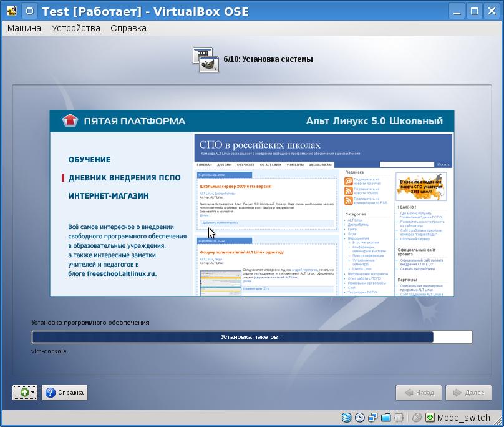Viewport: 504px width, 427px height.
Task: Open the Справка menu in menu bar
Action: 128,28
